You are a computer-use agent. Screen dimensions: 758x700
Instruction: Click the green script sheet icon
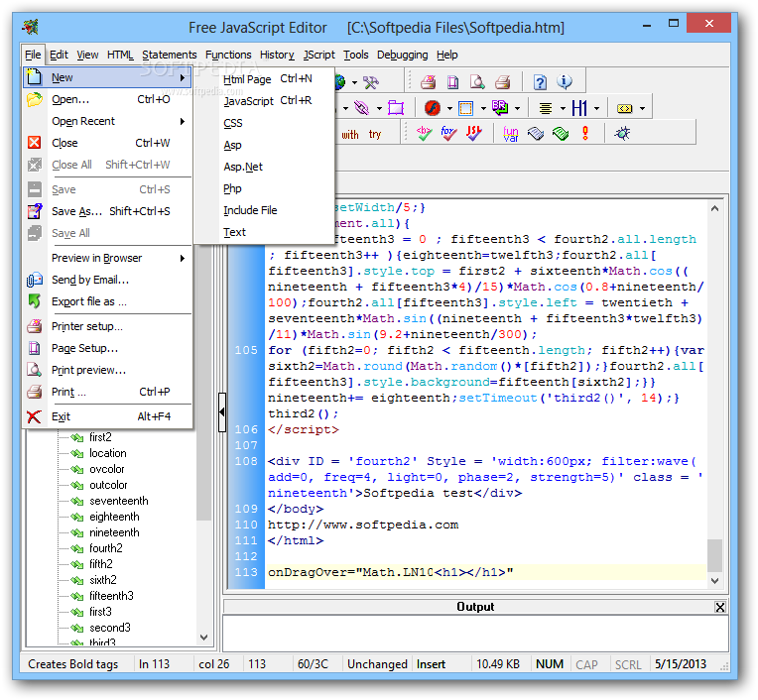pyautogui.click(x=561, y=133)
